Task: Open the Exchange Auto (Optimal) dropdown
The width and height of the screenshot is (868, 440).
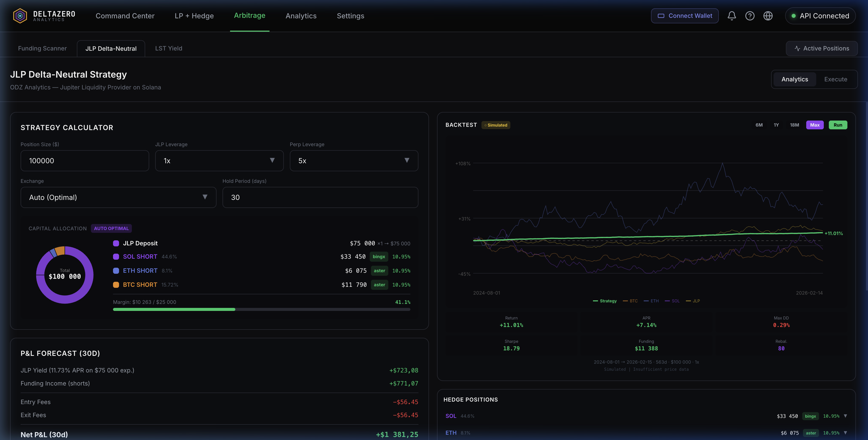Action: [x=118, y=197]
